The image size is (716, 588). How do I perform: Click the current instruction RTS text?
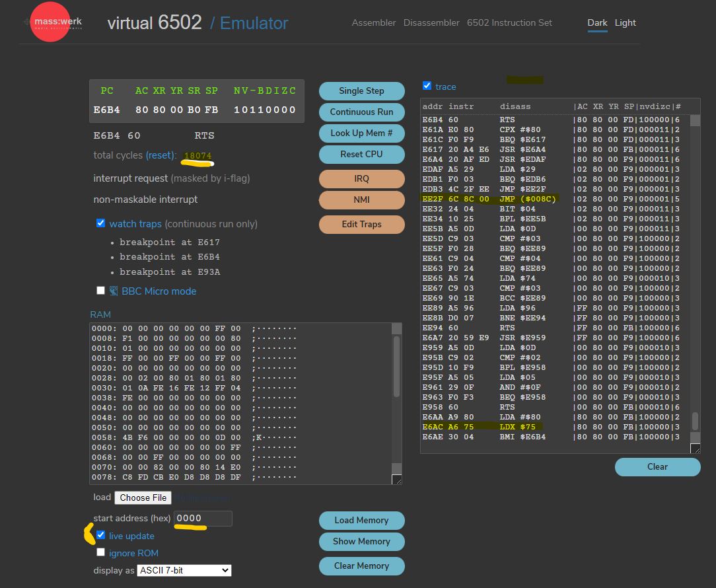204,135
